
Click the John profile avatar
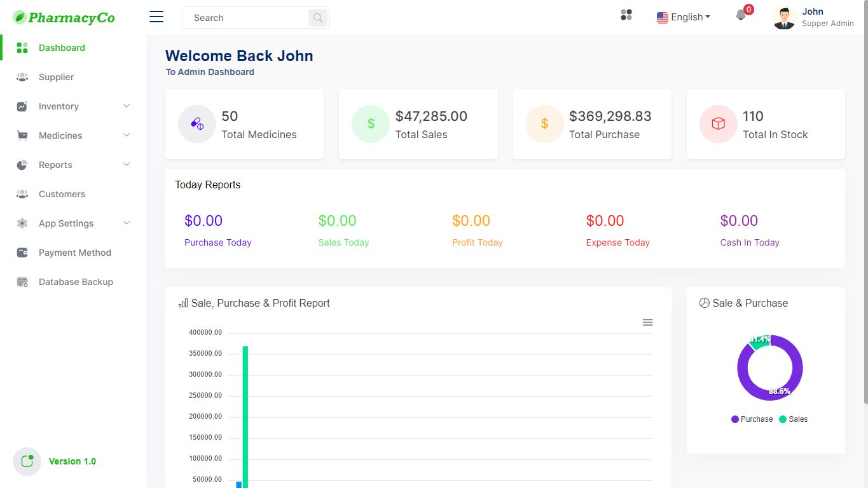coord(784,18)
